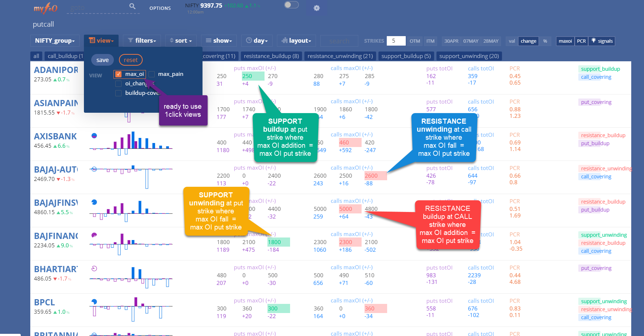Click the BAJAJ-AUTO pie indicator icon
This screenshot has height=336, width=644.
click(94, 169)
